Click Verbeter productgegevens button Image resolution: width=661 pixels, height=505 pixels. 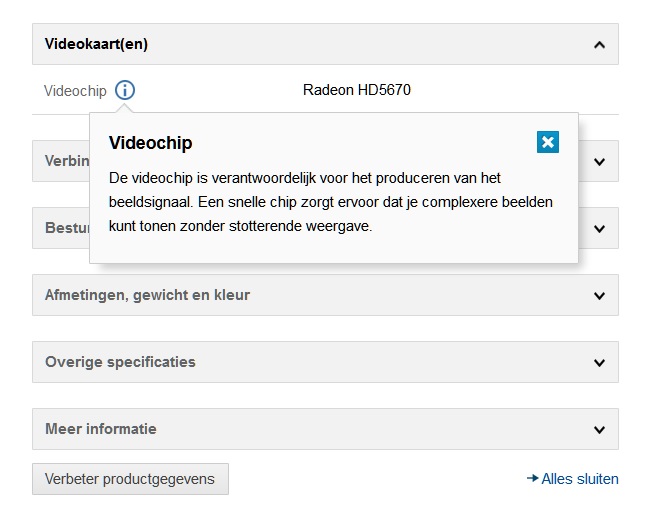click(x=130, y=479)
